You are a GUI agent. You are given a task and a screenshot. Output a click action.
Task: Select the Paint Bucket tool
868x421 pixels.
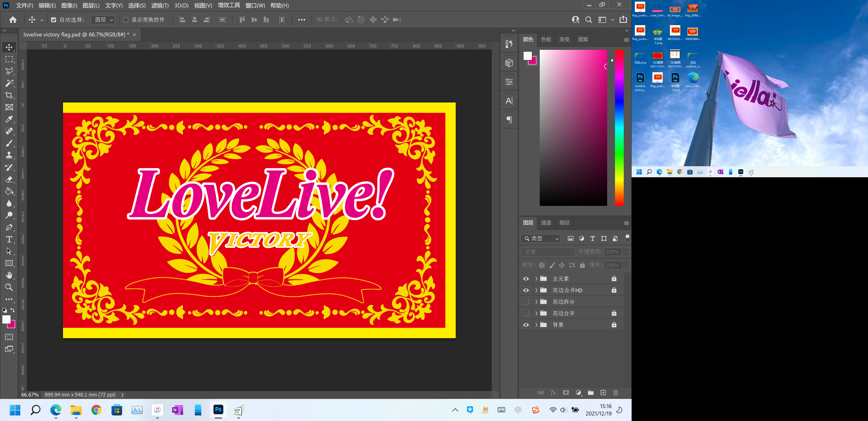[9, 191]
